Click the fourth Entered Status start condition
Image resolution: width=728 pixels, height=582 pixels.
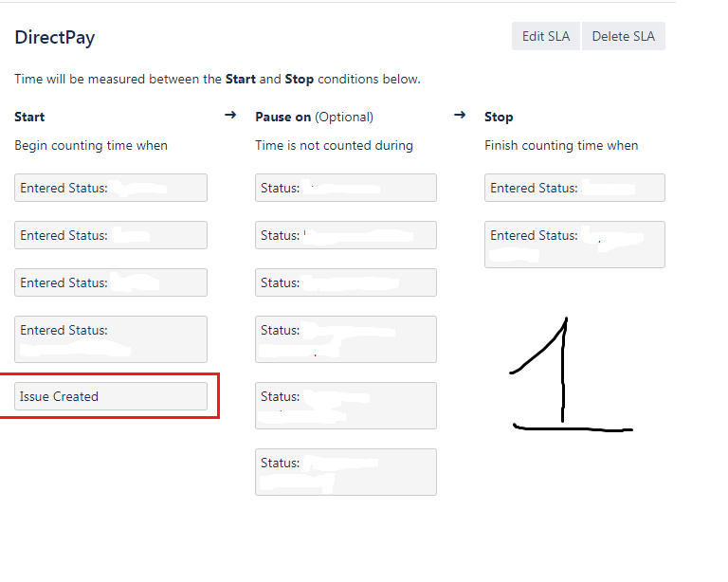(111, 339)
